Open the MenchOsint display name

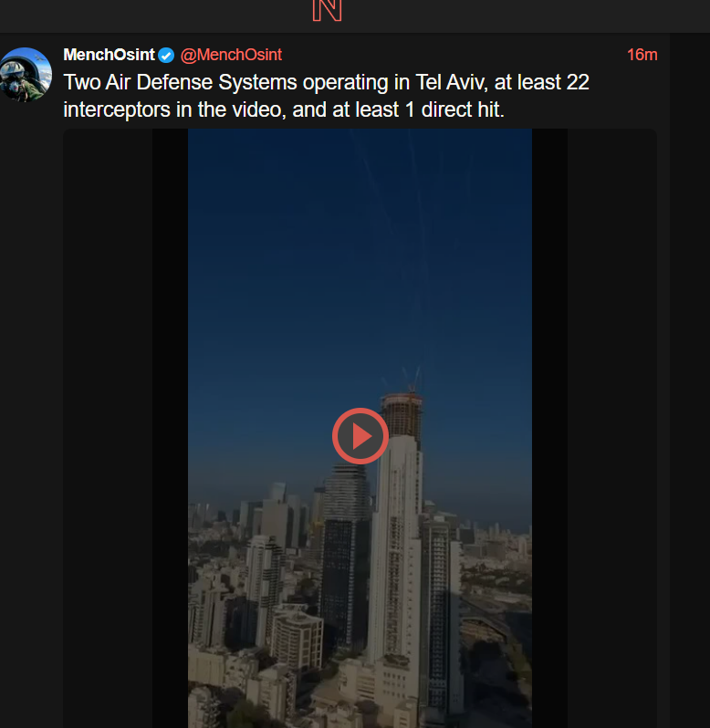pyautogui.click(x=110, y=55)
